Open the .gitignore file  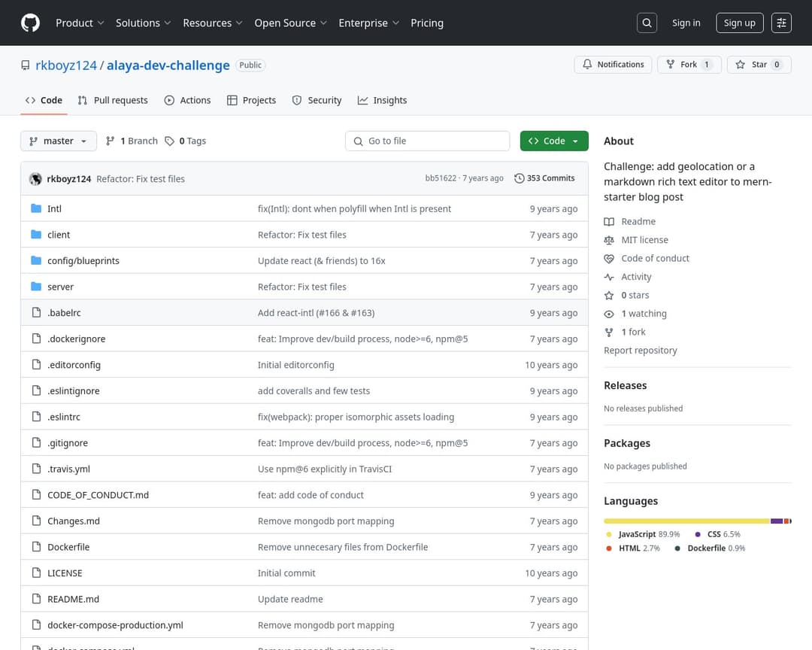pos(68,442)
